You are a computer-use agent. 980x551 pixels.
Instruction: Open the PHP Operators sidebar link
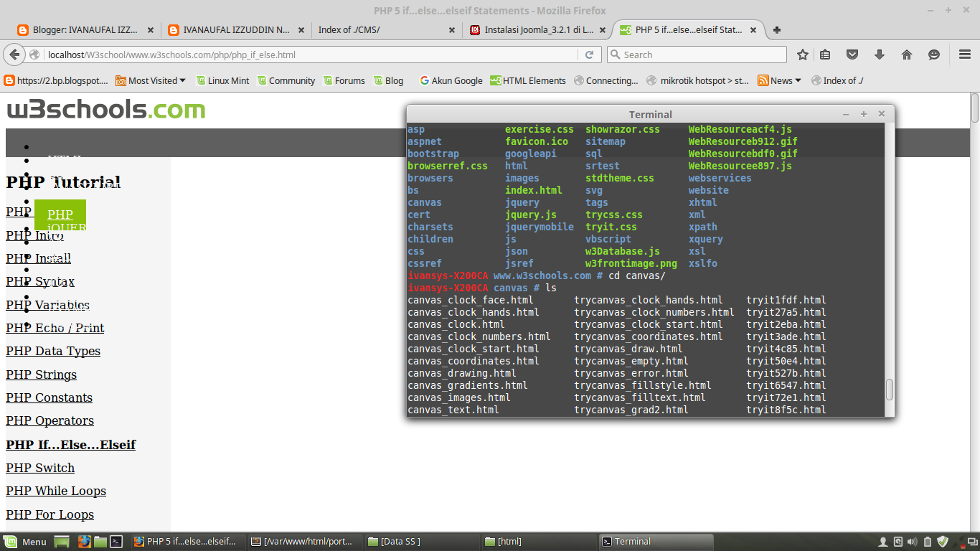pyautogui.click(x=50, y=420)
